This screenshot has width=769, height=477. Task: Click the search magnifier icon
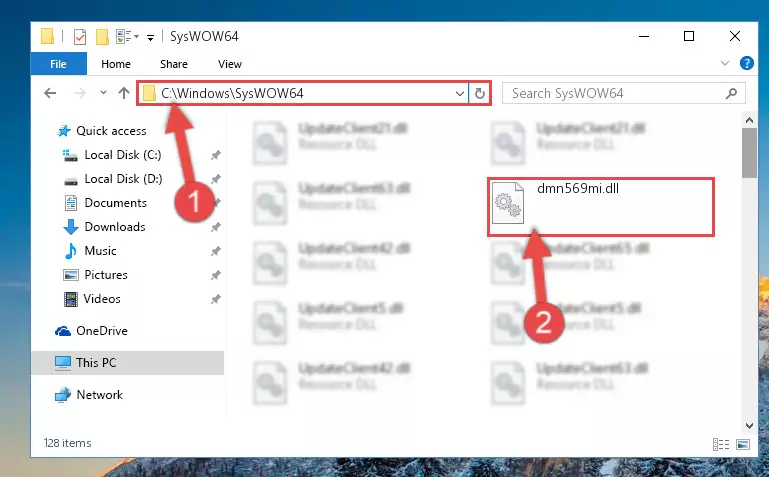731,93
